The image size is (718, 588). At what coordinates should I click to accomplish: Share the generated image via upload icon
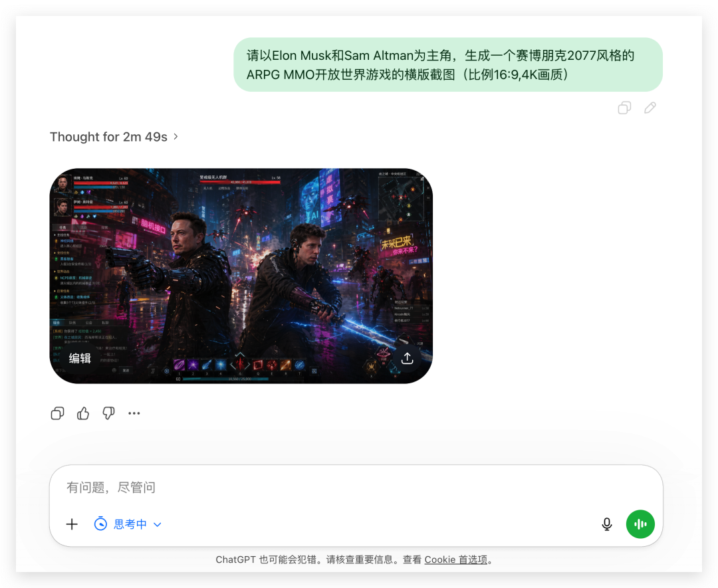[x=407, y=358]
